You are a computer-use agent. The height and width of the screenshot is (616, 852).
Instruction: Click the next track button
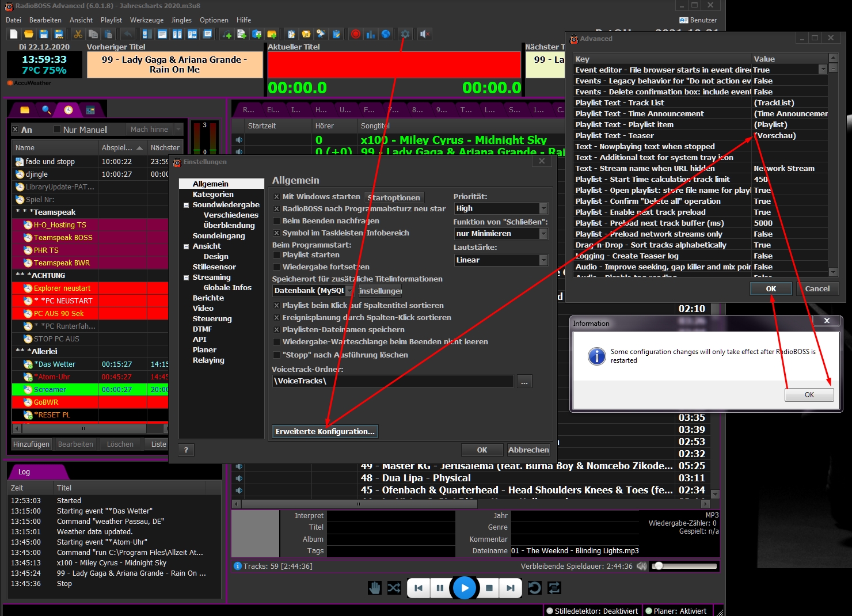511,588
